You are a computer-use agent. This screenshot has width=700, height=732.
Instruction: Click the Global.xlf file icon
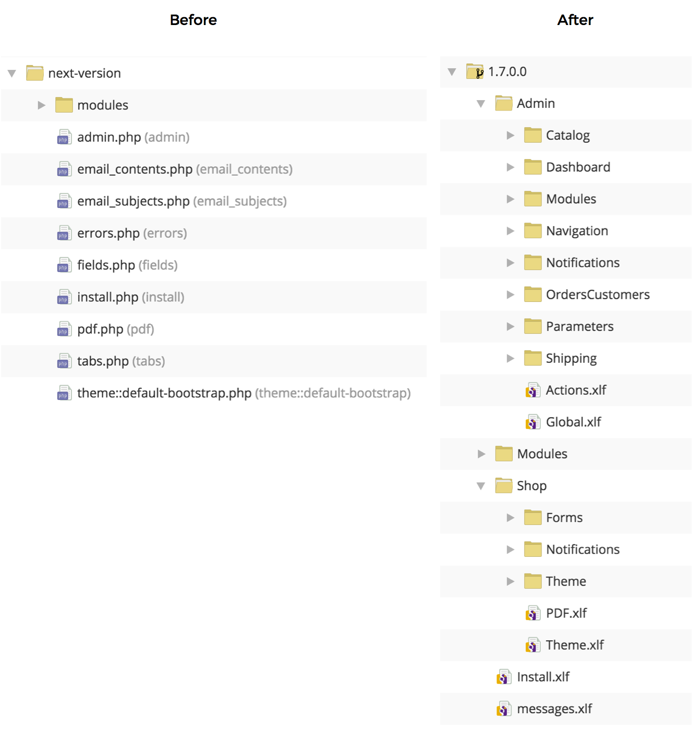[x=533, y=422]
